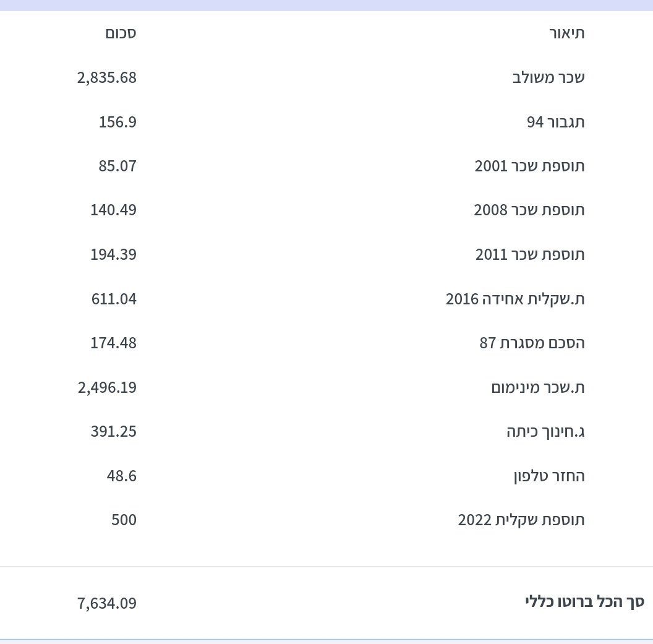
Task: Click the סכום column header
Action: point(121,33)
